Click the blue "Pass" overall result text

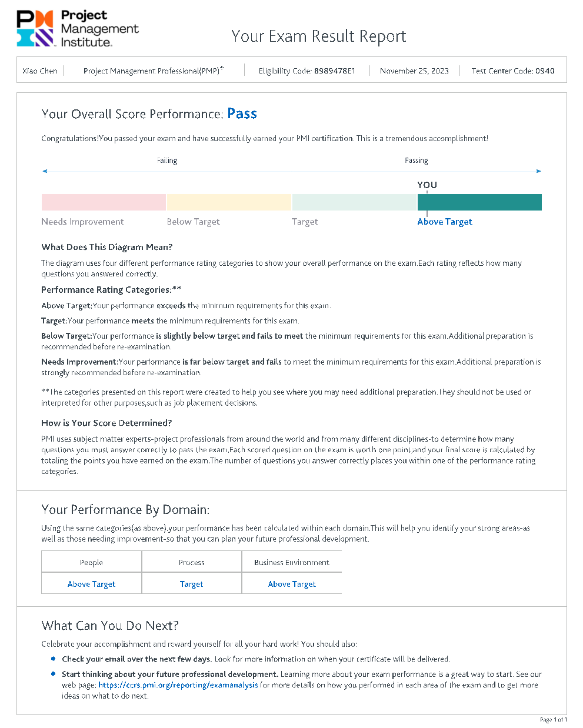[x=242, y=113]
